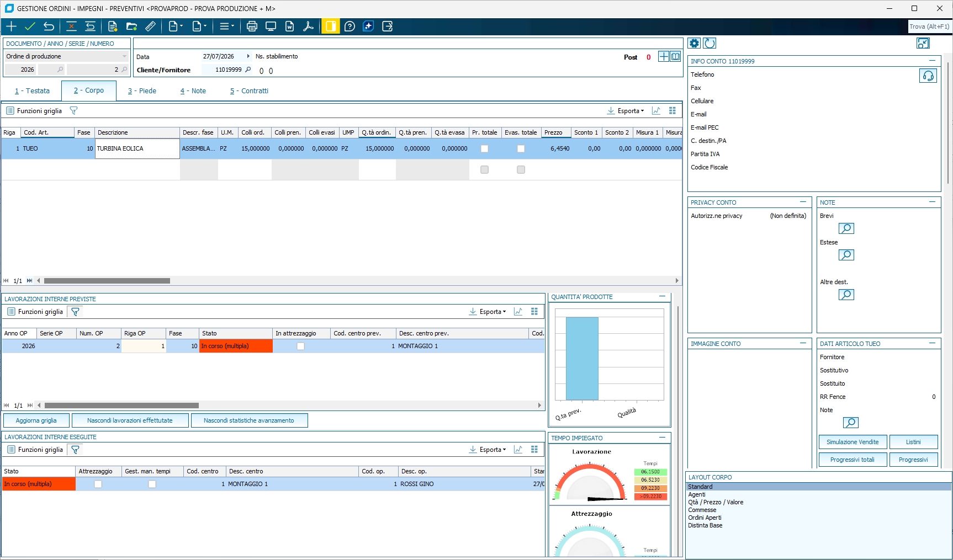Select the 2 - Corpo tab
Image resolution: width=953 pixels, height=560 pixels.
(x=89, y=90)
